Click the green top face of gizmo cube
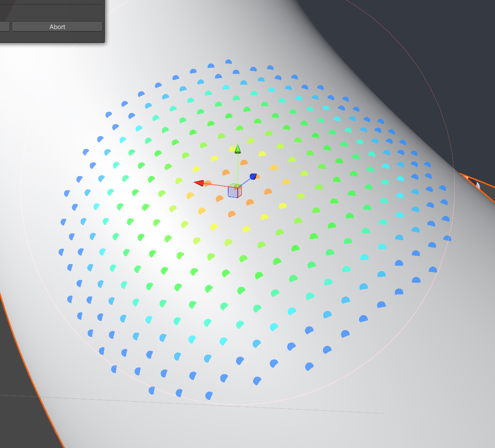495x448 pixels. point(235,186)
